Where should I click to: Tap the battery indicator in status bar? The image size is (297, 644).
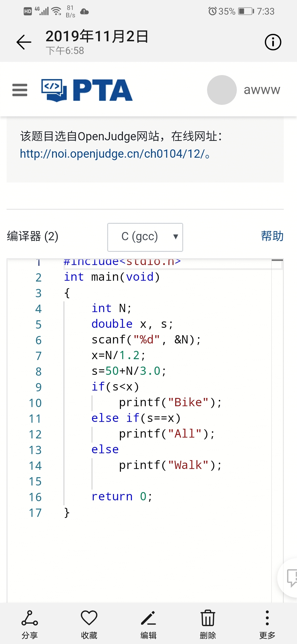pyautogui.click(x=246, y=11)
